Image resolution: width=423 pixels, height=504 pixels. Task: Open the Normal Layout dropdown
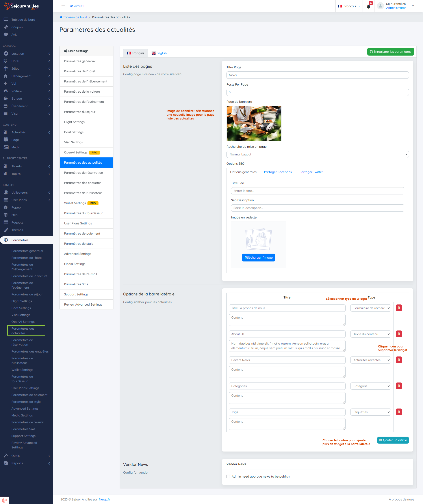pyautogui.click(x=317, y=154)
